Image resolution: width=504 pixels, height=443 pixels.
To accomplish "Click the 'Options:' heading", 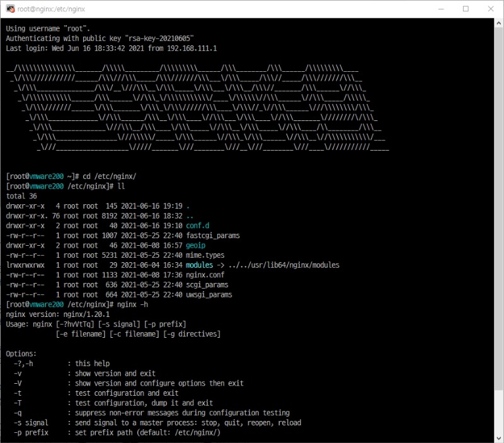I will tap(21, 354).
